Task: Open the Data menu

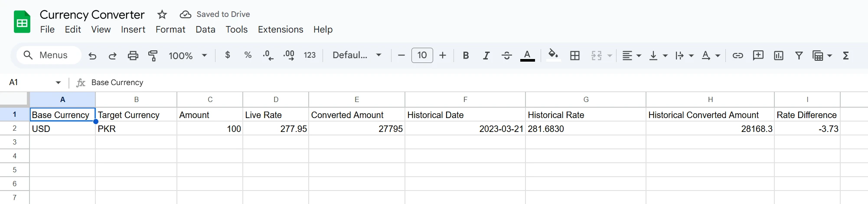Action: 206,30
